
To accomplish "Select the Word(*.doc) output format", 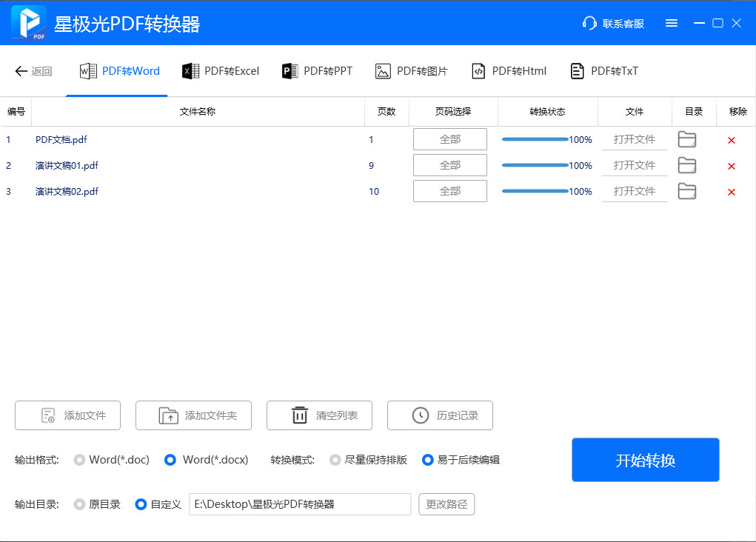I will (79, 459).
